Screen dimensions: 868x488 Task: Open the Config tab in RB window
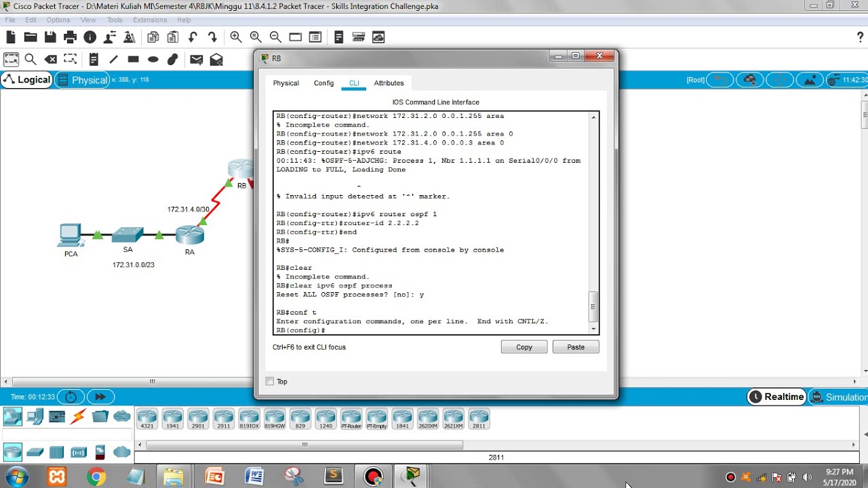click(323, 83)
